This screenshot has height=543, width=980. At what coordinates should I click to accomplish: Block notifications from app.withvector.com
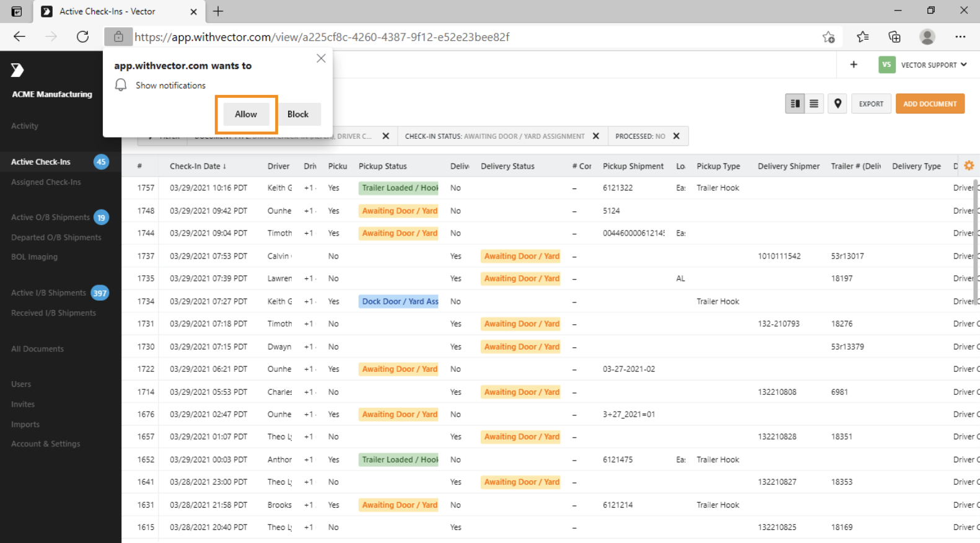tap(298, 114)
